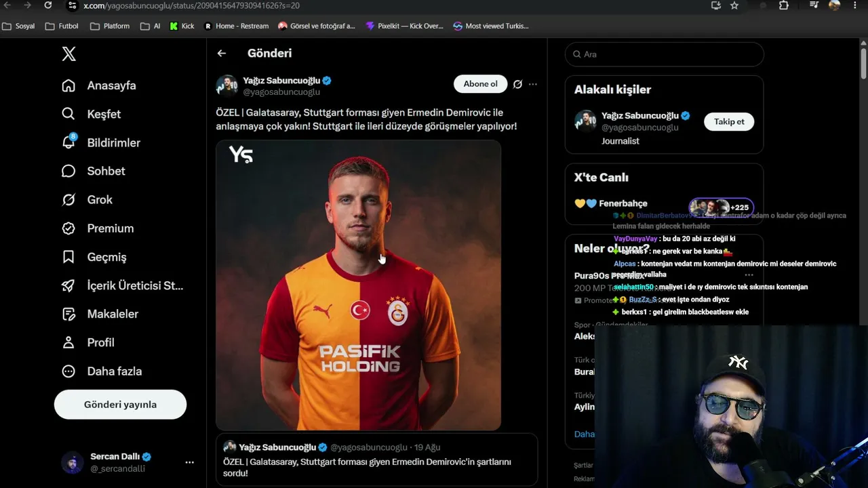Select Makaleler in the navigation menu
Viewport: 868px width, 488px height.
(113, 314)
